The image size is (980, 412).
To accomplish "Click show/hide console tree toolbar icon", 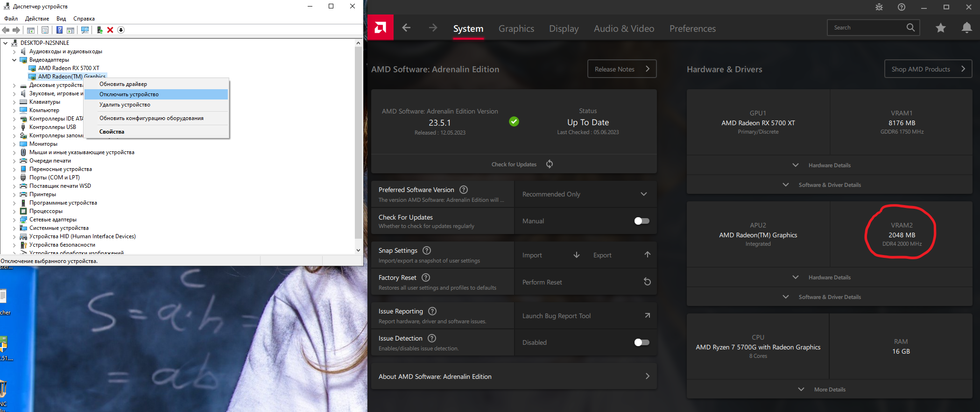I will pyautogui.click(x=31, y=30).
